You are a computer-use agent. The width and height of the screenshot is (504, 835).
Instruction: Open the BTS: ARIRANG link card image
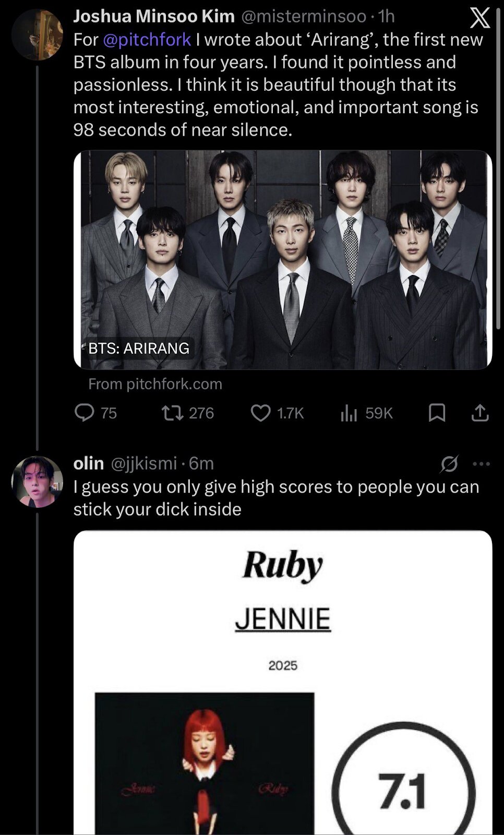(283, 260)
